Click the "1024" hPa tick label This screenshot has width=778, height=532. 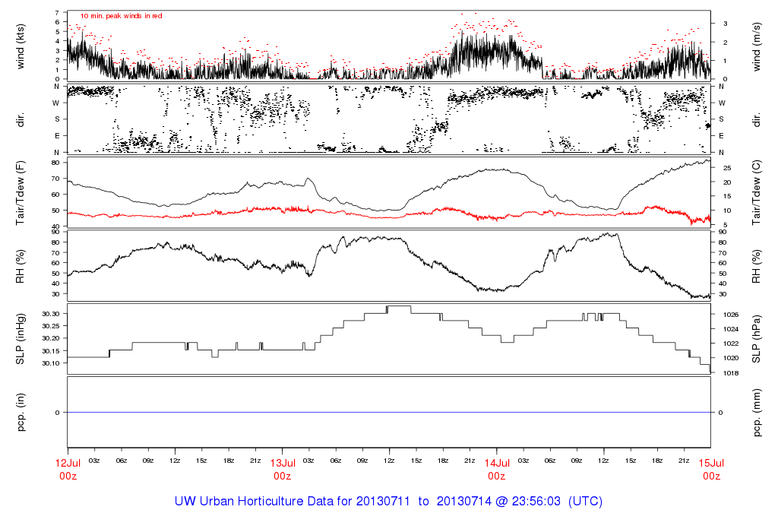(731, 329)
